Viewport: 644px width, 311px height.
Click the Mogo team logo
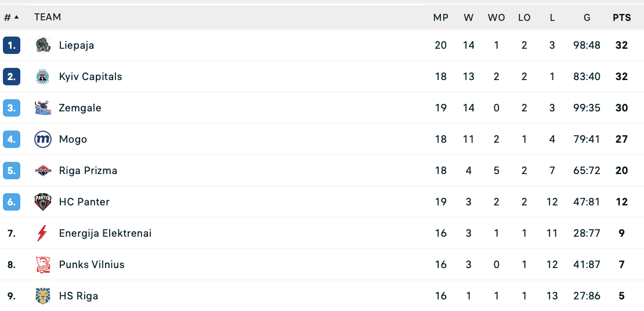(x=43, y=139)
